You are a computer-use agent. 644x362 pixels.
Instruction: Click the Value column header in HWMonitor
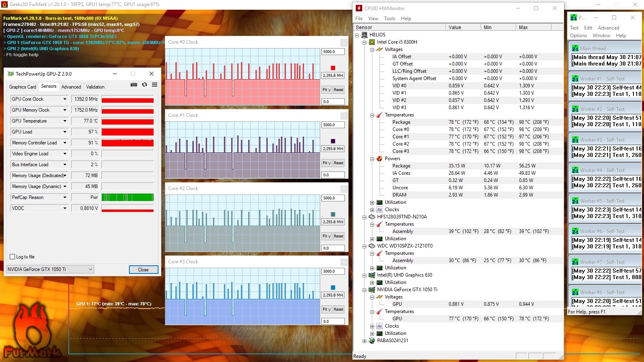[x=463, y=28]
